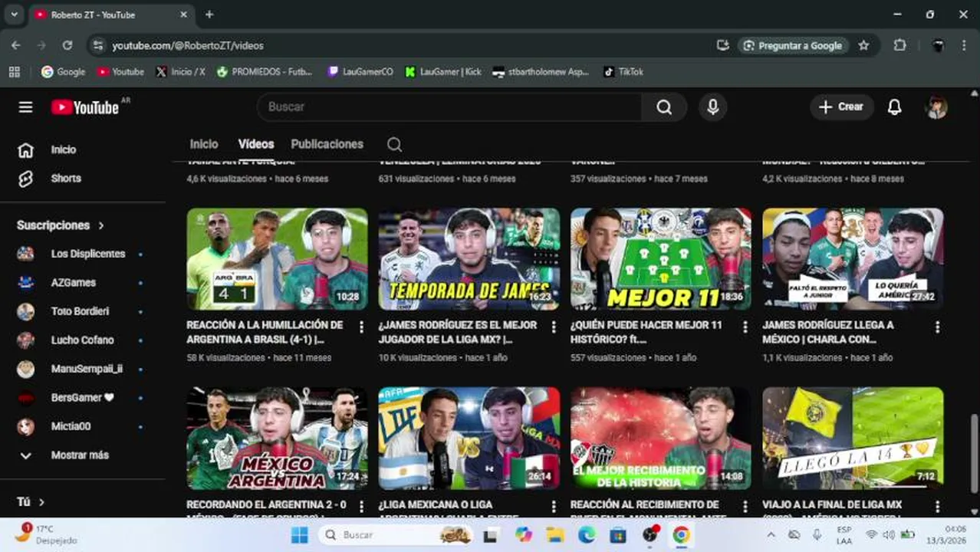The image size is (980, 552).
Task: Open Google bookmark
Action: (x=63, y=71)
